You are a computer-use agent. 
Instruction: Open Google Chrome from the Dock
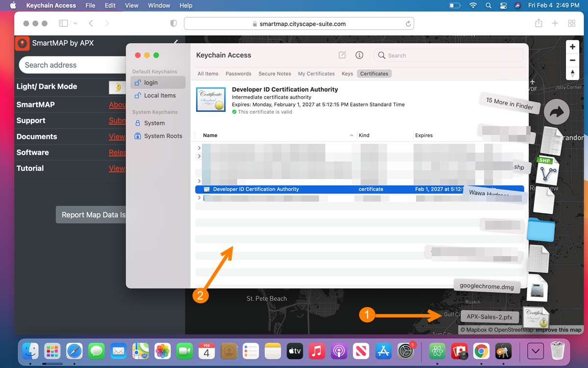(482, 351)
